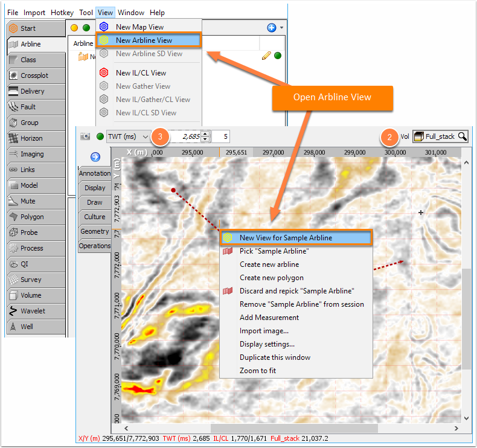Open the Culture side tab
Image resolution: width=477 pixels, height=448 pixels.
[x=95, y=217]
